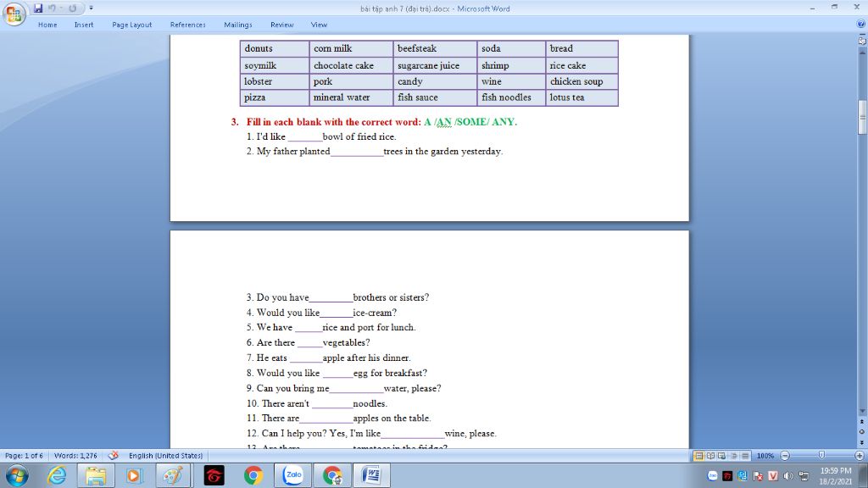Click the proofing errors spell-check icon
Image resolution: width=868 pixels, height=488 pixels.
(x=113, y=456)
